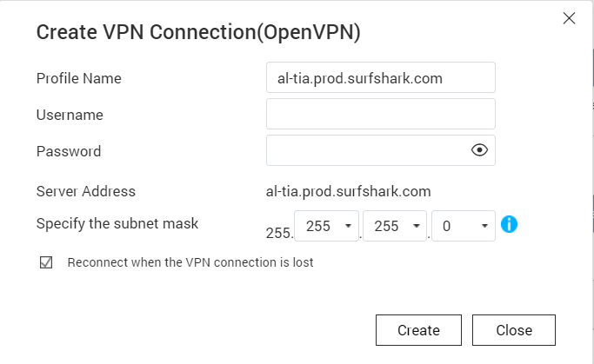Click the Create VPN Connection(OpenVPN) title

pos(198,33)
